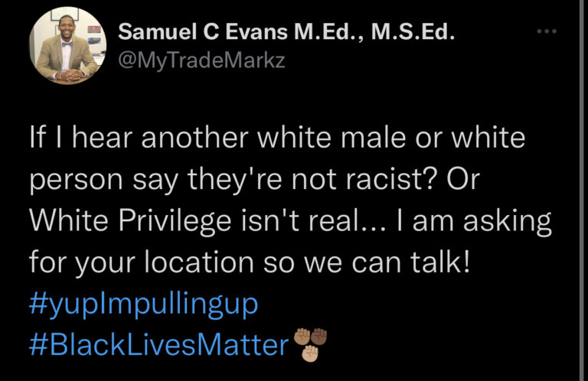Click the gray vertical strip at the right edge
Viewport: 588px width, 381px height.
pos(583,190)
